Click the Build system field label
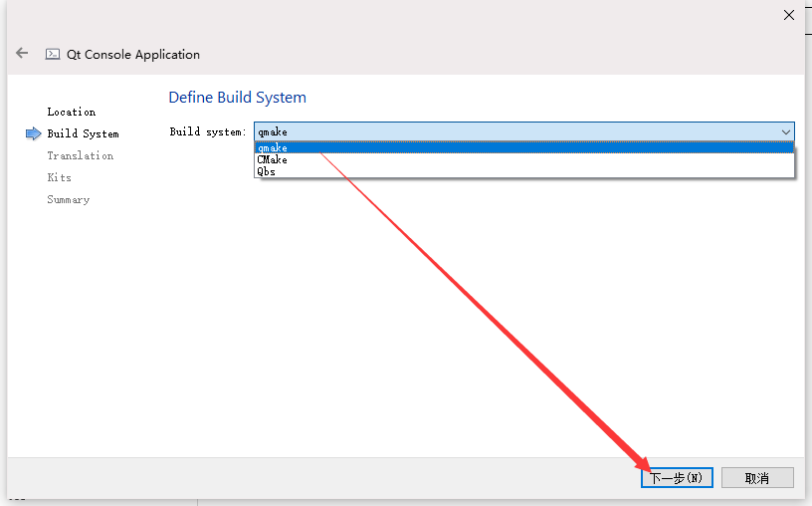Image resolution: width=812 pixels, height=506 pixels. point(208,132)
